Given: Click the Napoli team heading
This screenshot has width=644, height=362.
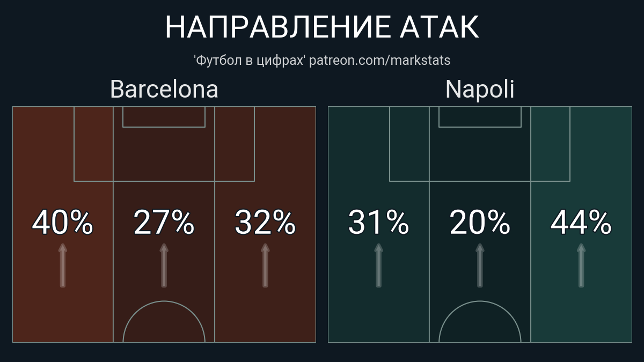Looking at the screenshot, I should [480, 89].
